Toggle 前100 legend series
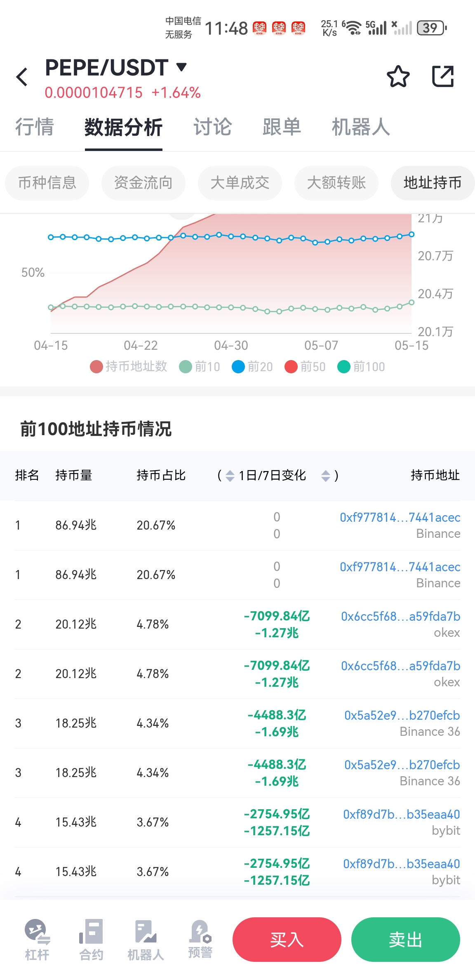475x980 pixels. pos(361,366)
